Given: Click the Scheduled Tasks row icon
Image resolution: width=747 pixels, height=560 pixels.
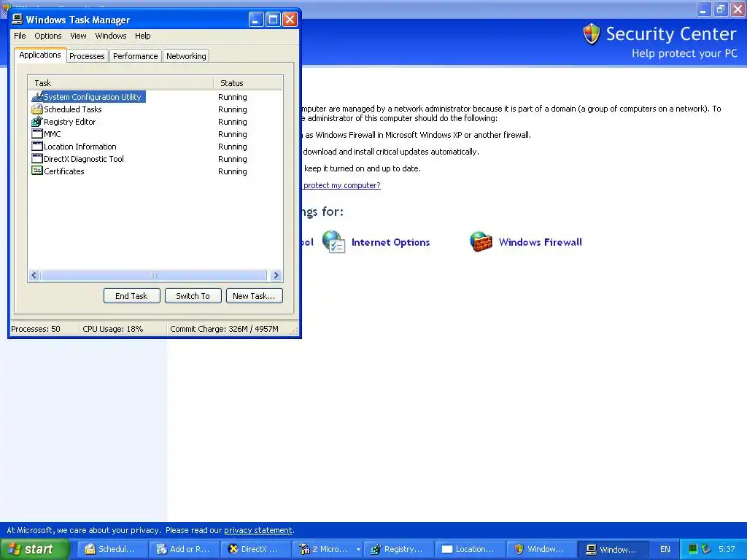Looking at the screenshot, I should point(37,109).
